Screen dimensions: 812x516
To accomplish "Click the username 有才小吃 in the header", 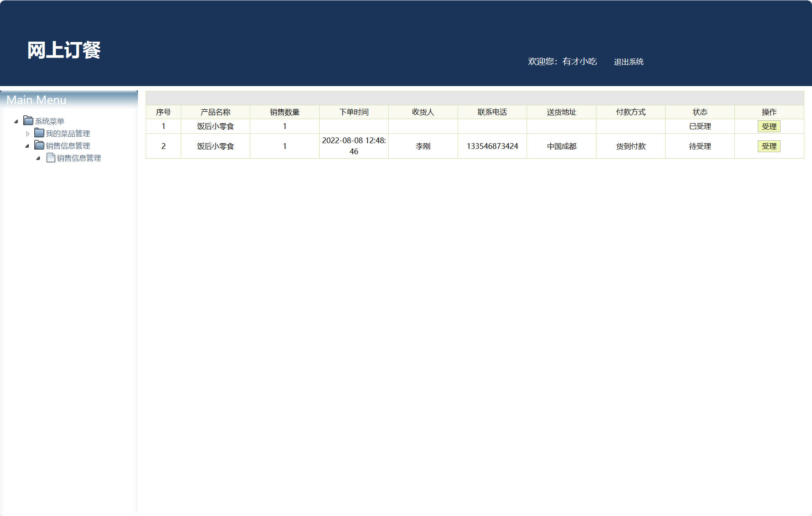I will [x=579, y=62].
